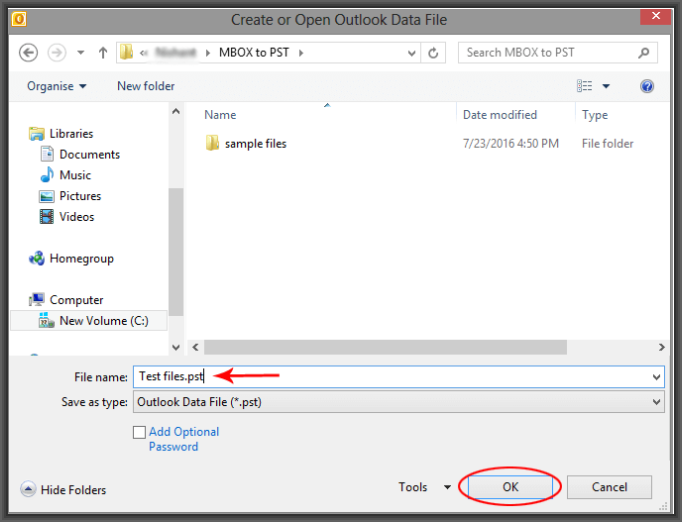Viewport: 682px width, 522px height.
Task: Open the Organise menu
Action: (x=57, y=86)
